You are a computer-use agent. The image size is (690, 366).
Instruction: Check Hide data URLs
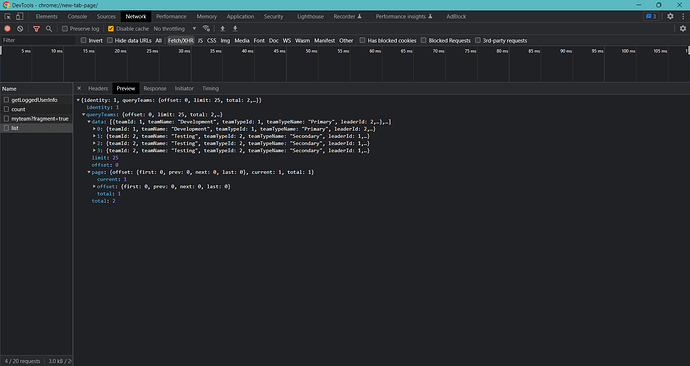point(110,40)
